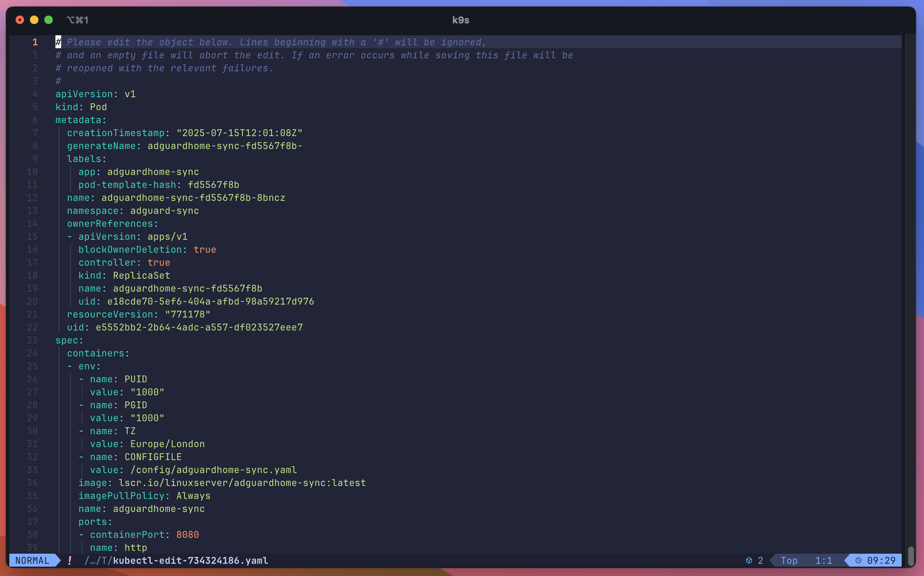Click the 'ownerReferences:' key
This screenshot has height=576, width=924.
(113, 224)
